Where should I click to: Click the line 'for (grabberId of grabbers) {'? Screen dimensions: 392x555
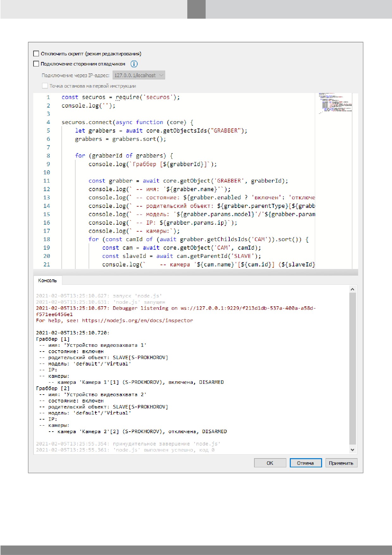(124, 156)
